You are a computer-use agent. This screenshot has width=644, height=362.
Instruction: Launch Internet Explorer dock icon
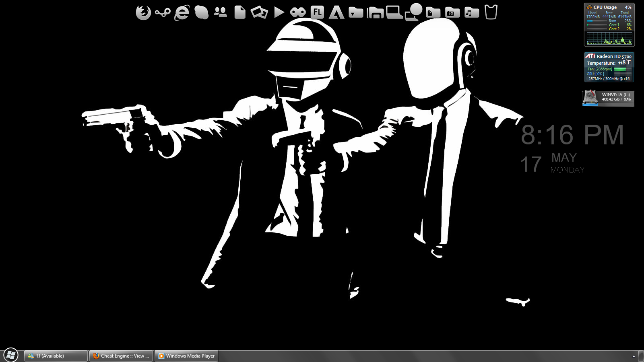point(182,12)
